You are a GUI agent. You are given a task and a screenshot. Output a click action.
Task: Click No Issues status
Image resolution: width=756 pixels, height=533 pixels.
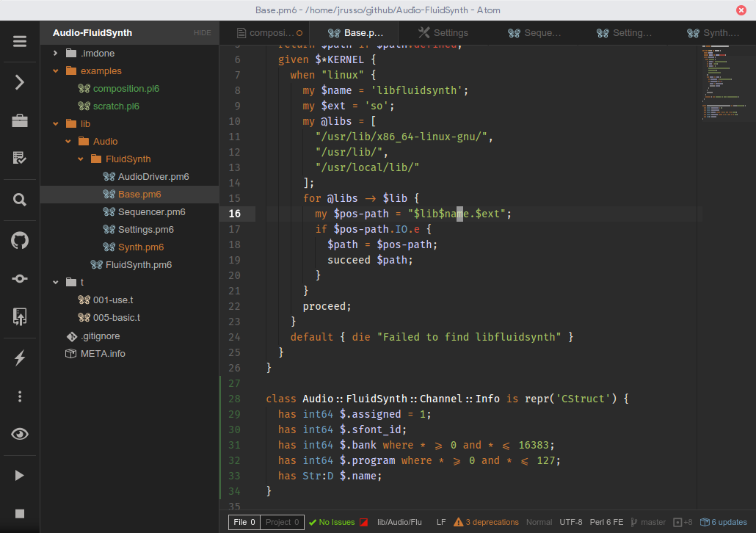click(332, 523)
